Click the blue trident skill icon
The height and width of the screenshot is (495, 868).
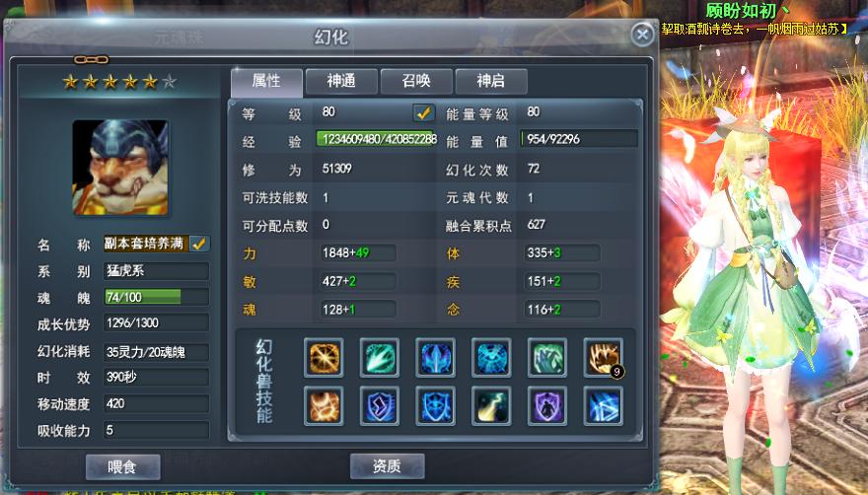[x=435, y=358]
